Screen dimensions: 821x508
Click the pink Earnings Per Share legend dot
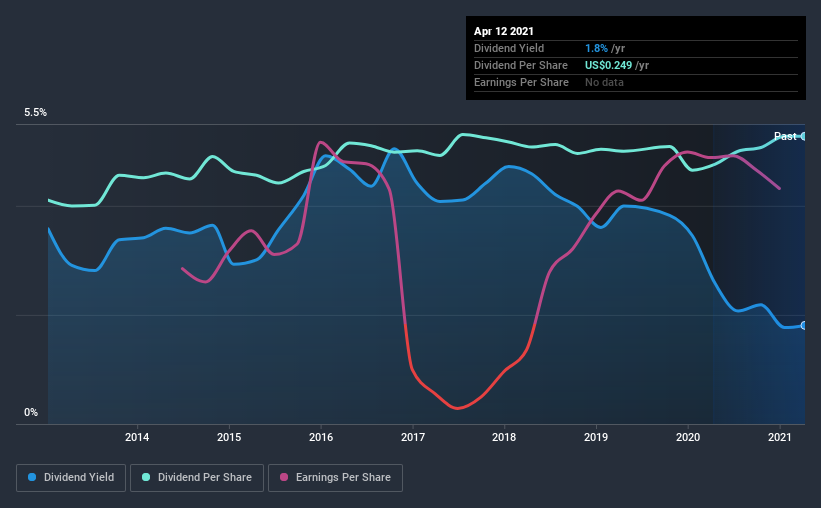tap(284, 477)
